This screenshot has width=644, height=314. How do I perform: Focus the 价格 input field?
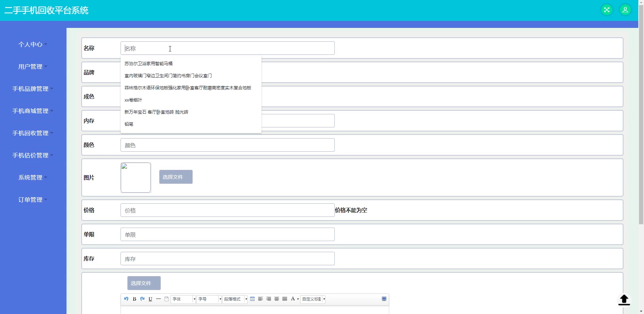click(228, 210)
